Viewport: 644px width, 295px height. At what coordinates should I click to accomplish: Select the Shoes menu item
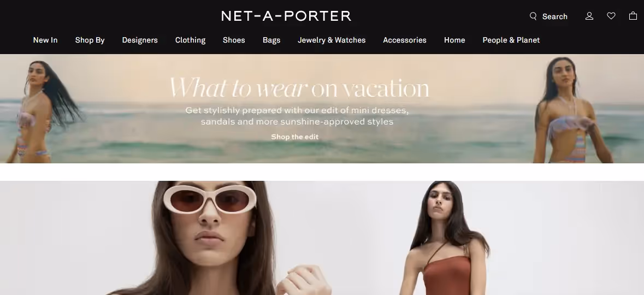click(x=234, y=40)
